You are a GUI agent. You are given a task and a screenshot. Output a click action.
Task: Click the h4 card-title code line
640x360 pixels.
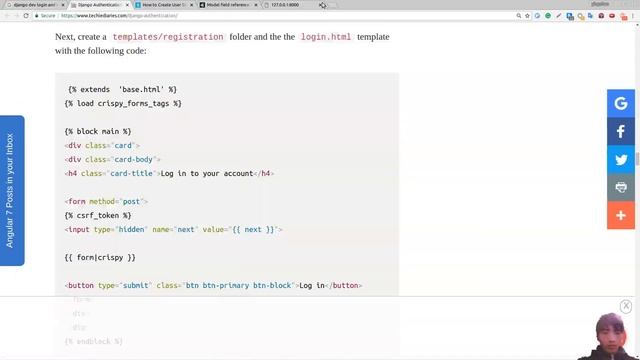point(169,173)
